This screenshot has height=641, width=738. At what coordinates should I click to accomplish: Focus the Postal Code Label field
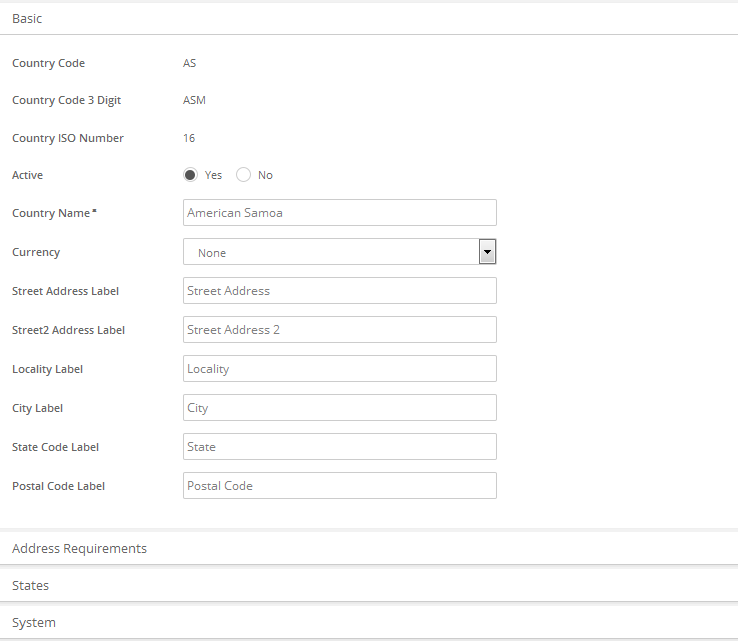point(339,486)
